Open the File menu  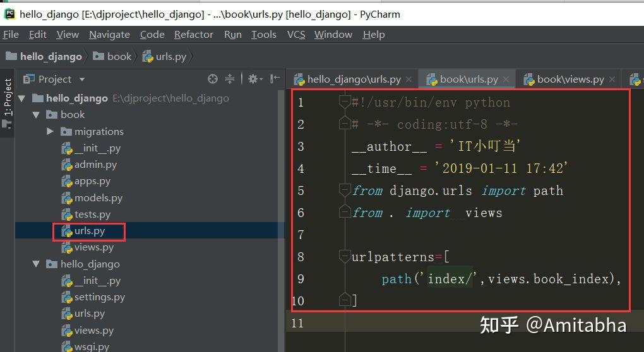point(11,35)
